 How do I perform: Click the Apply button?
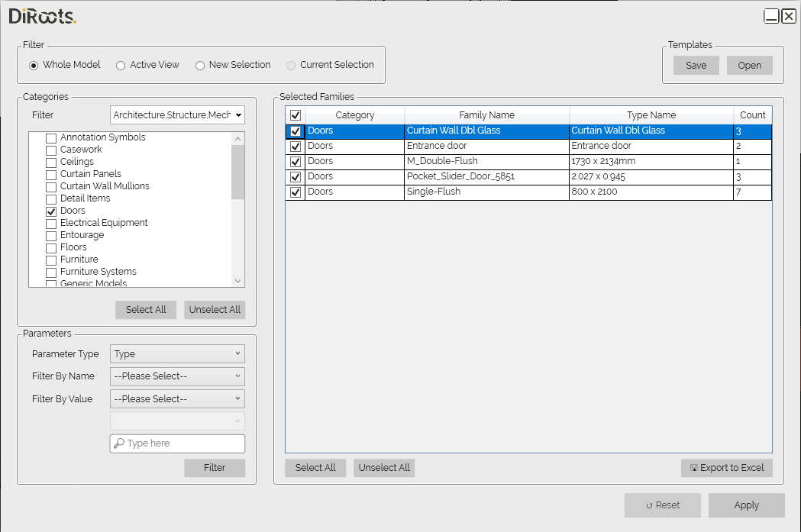pos(746,505)
